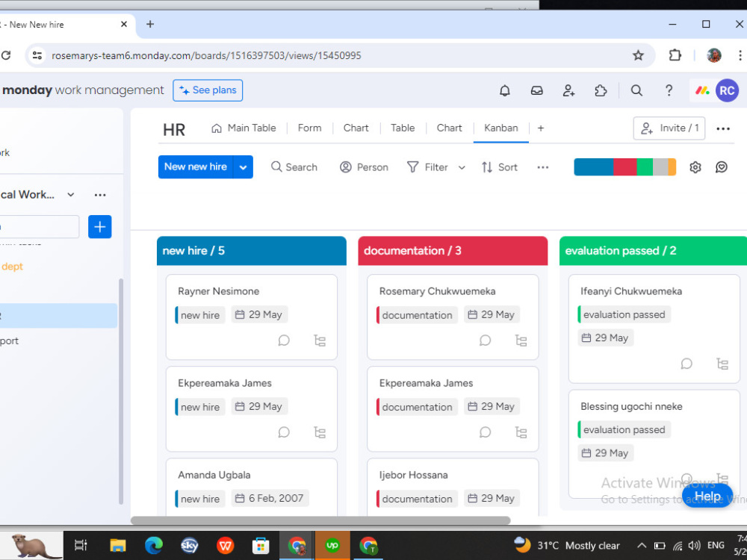Open Kanban settings gear icon
Viewport: 747px width, 560px height.
[695, 167]
